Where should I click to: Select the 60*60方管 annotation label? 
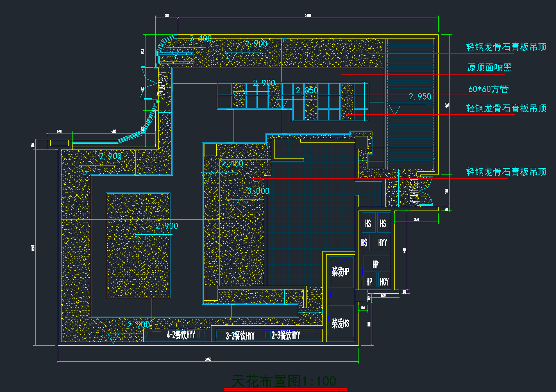tap(488, 89)
